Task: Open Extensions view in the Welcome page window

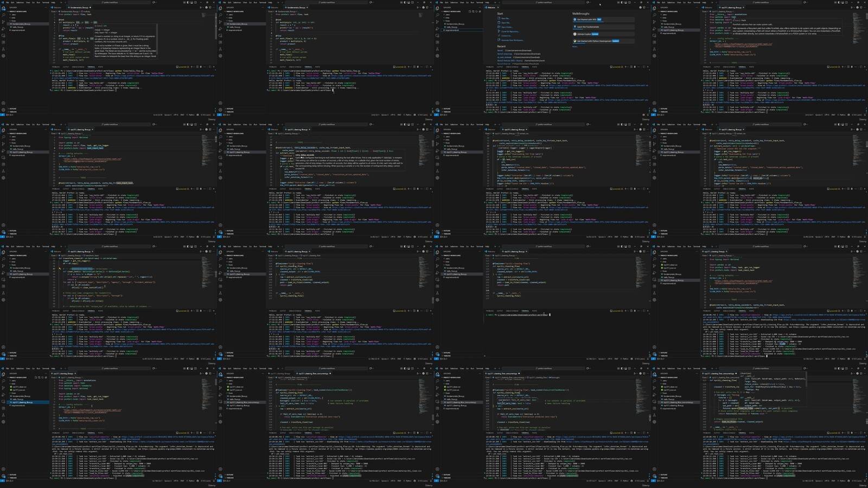Action: pos(437,42)
